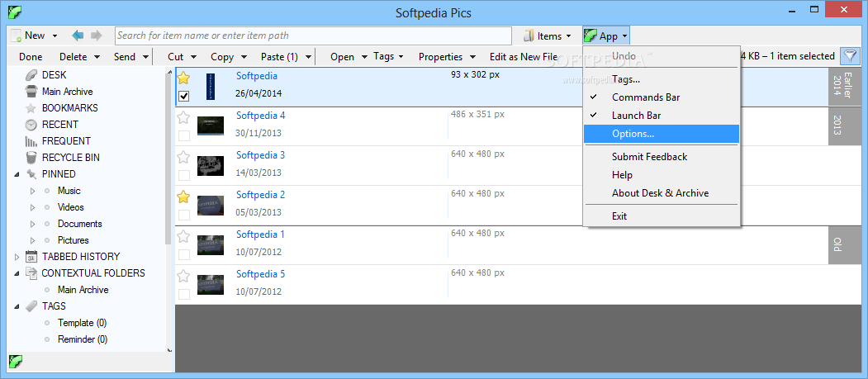Click the FREQUENT bars icon
Image resolution: width=868 pixels, height=379 pixels.
pyautogui.click(x=32, y=141)
